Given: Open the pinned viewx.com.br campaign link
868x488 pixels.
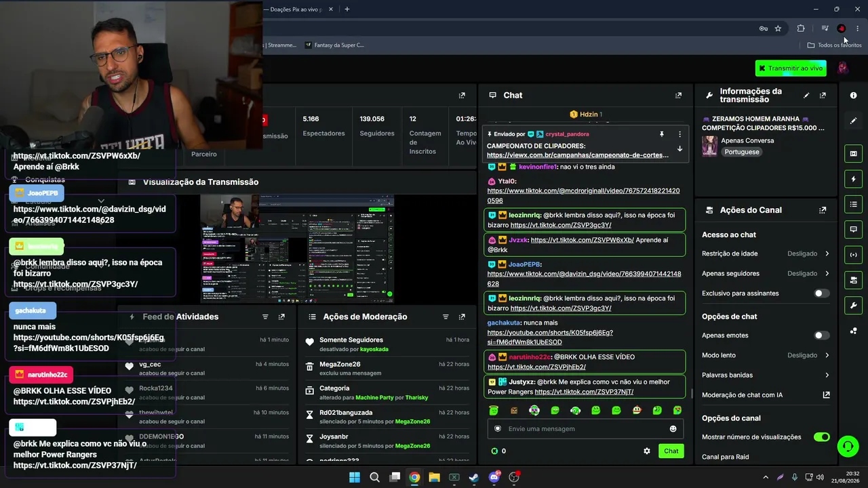Looking at the screenshot, I should coord(578,155).
